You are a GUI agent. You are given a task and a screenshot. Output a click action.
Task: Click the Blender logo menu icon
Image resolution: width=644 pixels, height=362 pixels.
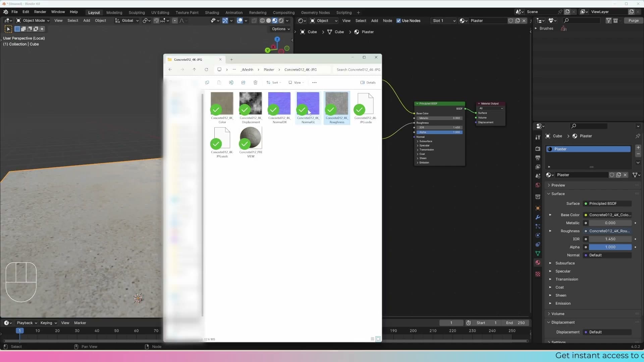(x=5, y=12)
